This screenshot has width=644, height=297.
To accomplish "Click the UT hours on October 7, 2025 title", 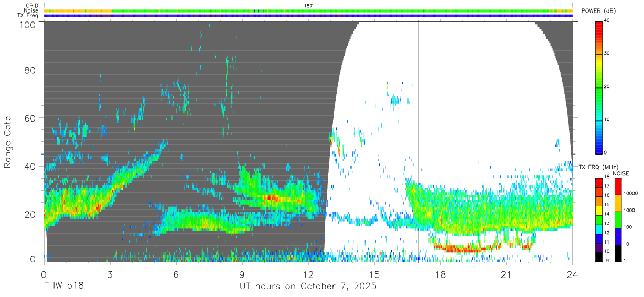I will [x=308, y=287].
